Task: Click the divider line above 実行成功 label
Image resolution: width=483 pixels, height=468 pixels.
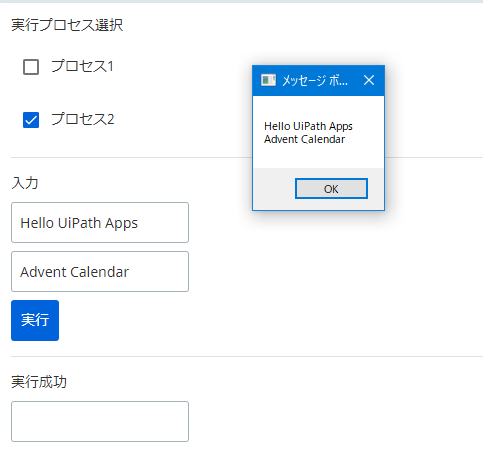Action: coord(247,356)
